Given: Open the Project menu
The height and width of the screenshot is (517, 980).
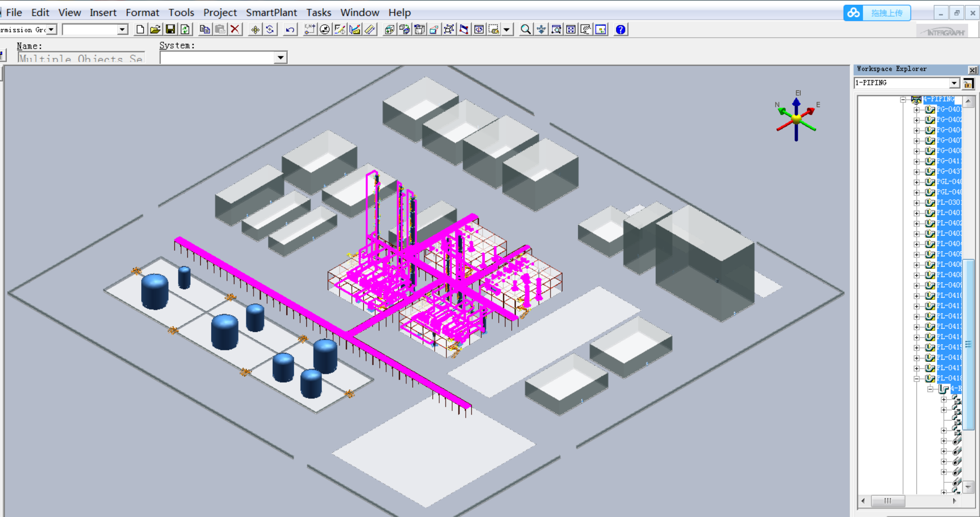Looking at the screenshot, I should tap(220, 12).
